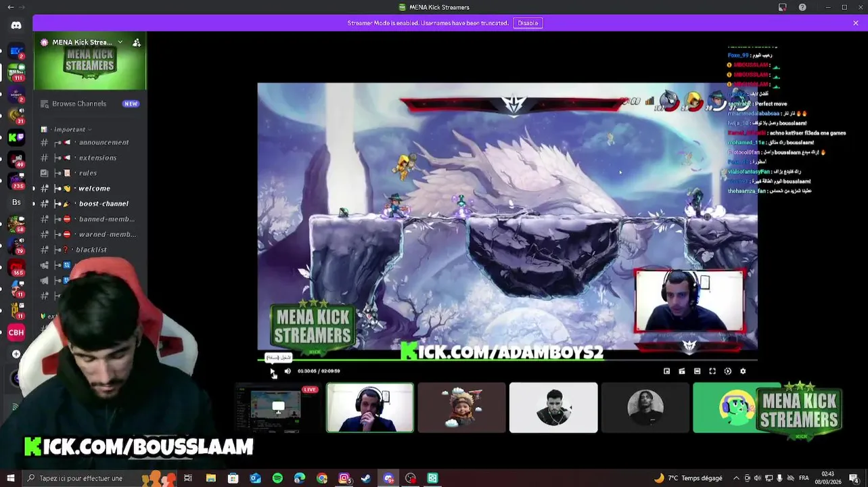Image resolution: width=868 pixels, height=487 pixels.
Task: Show hidden system tray icons chevron
Action: click(x=735, y=478)
